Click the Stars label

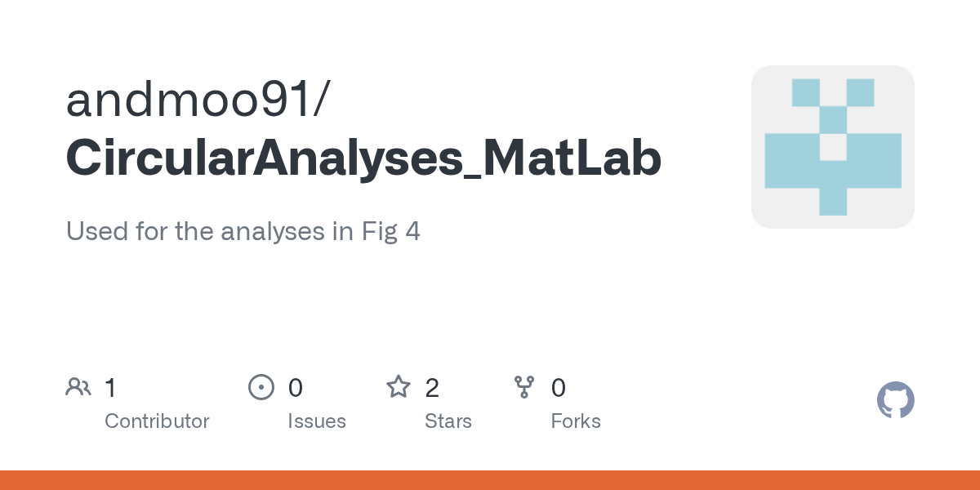(448, 421)
